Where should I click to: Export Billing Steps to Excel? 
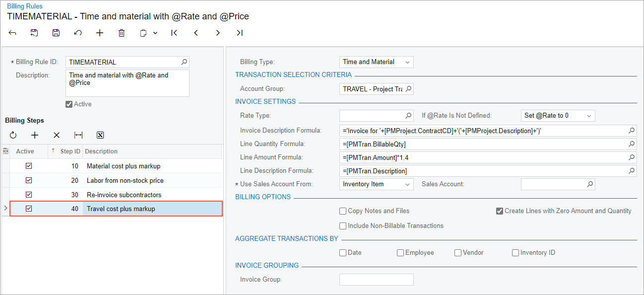pos(100,135)
